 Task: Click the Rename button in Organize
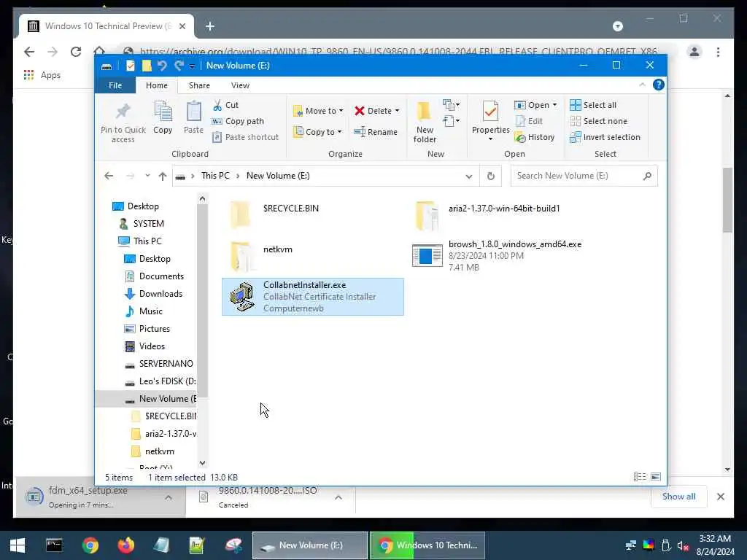376,132
